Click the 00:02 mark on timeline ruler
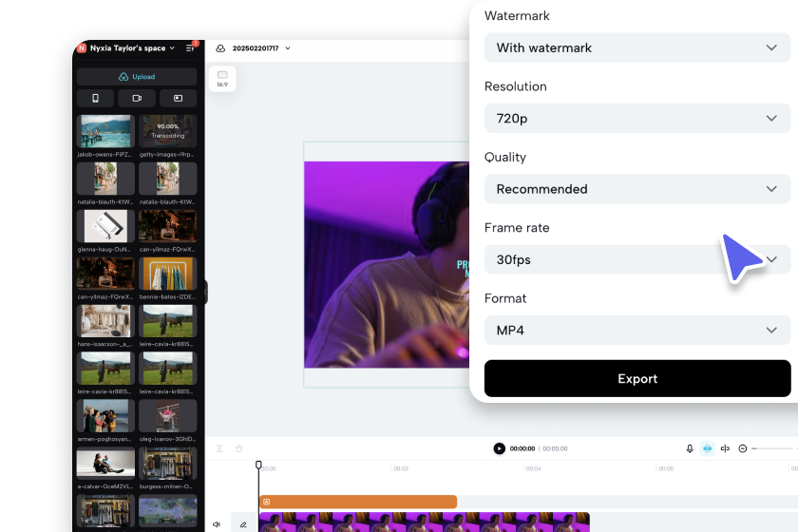 click(401, 468)
